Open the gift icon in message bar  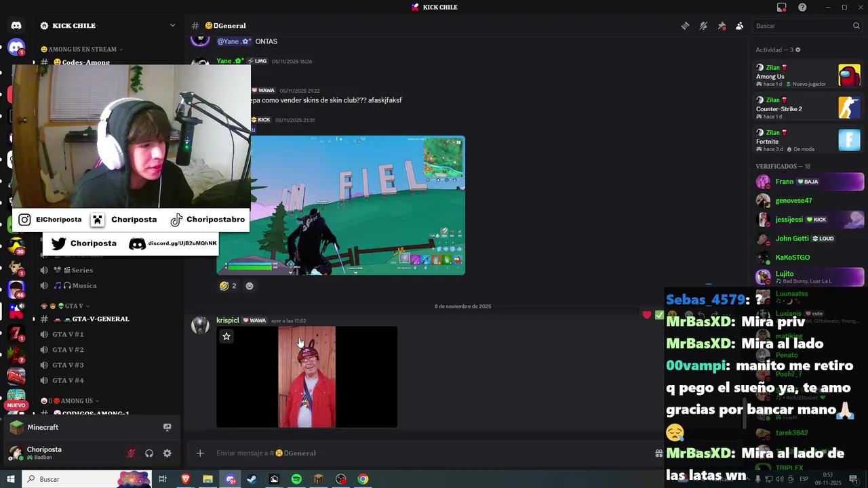[658, 453]
